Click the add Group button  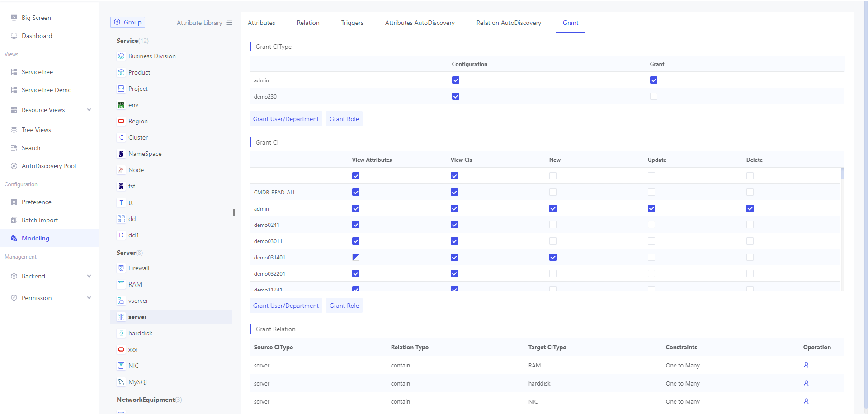(127, 22)
